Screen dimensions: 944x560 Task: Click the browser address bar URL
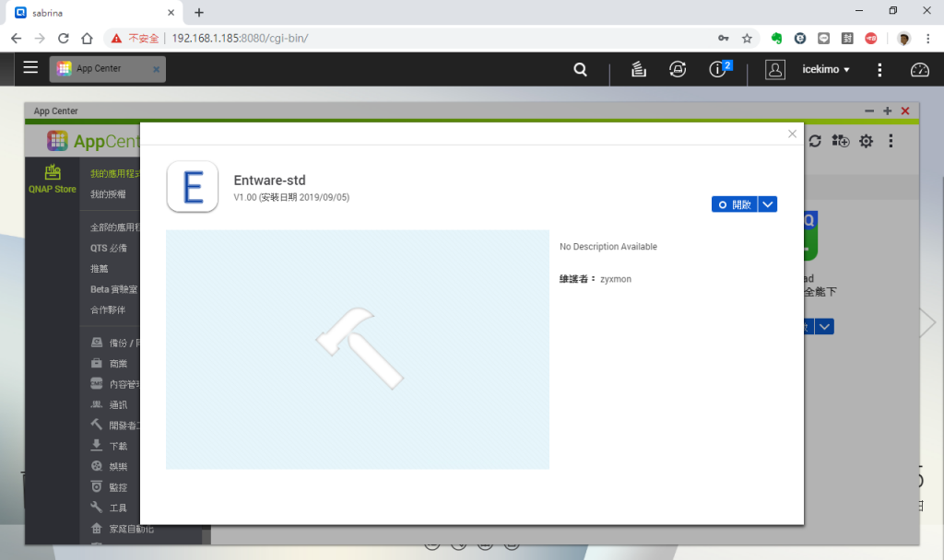click(x=240, y=38)
